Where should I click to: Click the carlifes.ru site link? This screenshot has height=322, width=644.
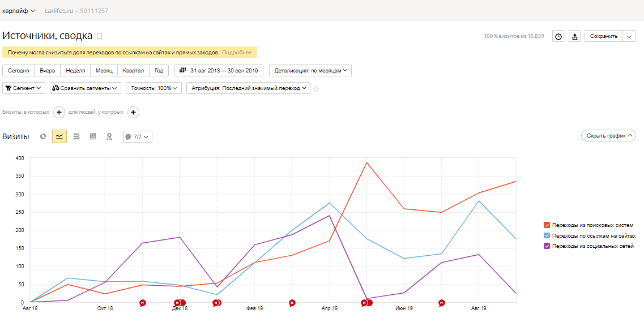click(59, 11)
